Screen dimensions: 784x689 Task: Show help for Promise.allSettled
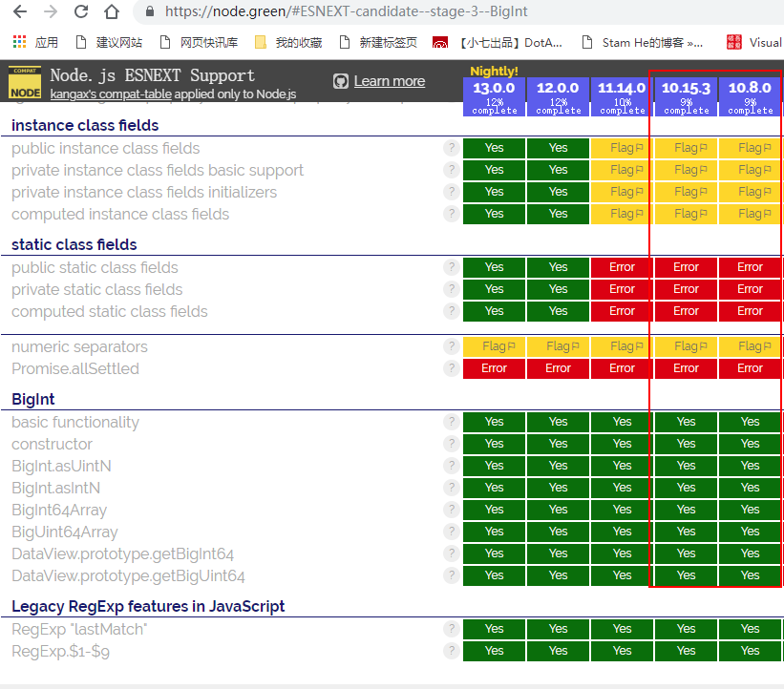(451, 368)
